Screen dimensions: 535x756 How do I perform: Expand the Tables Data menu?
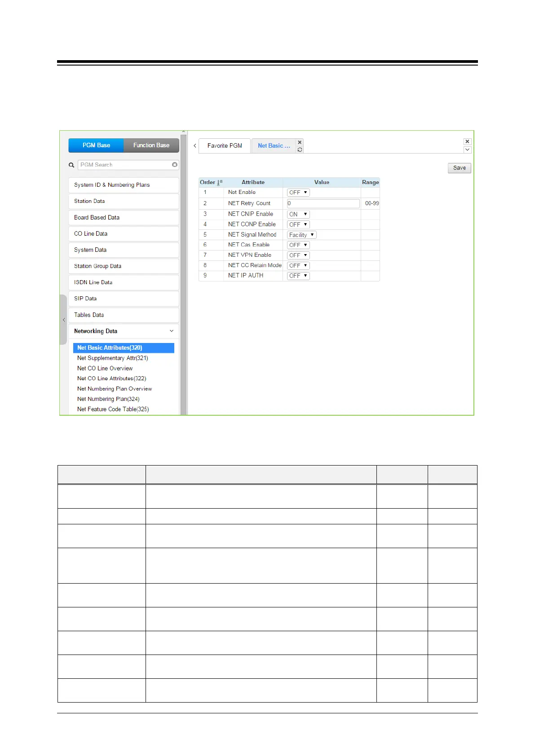tap(124, 315)
